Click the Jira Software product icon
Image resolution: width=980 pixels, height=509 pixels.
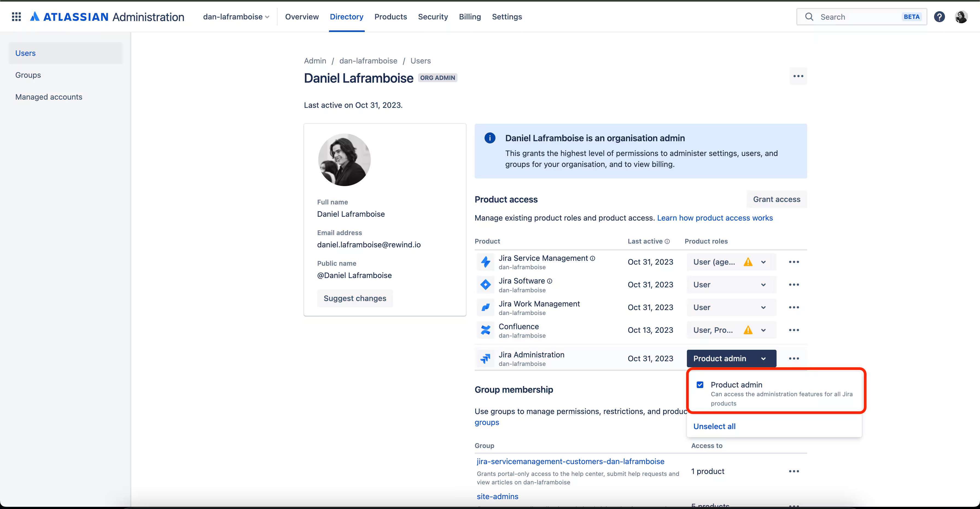485,285
